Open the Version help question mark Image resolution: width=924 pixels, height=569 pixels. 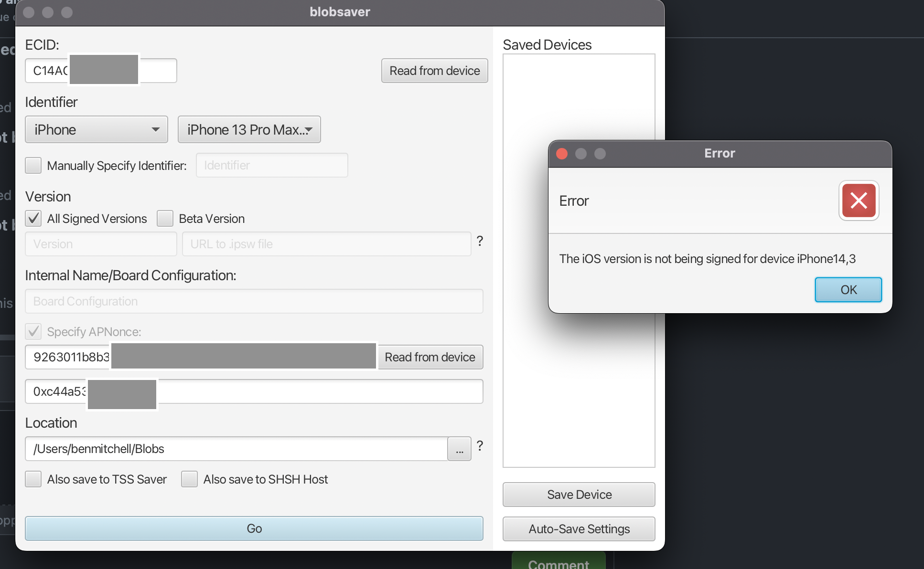pyautogui.click(x=480, y=242)
